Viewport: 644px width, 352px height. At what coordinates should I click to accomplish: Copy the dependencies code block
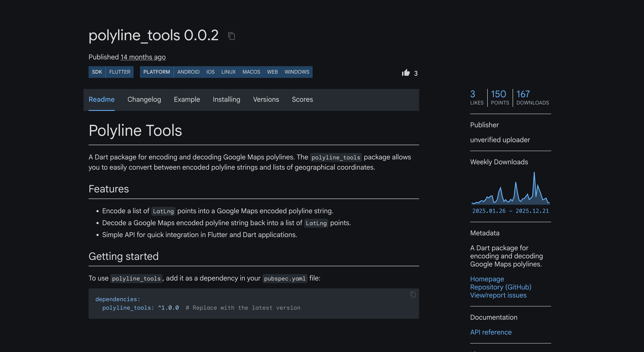tap(413, 294)
